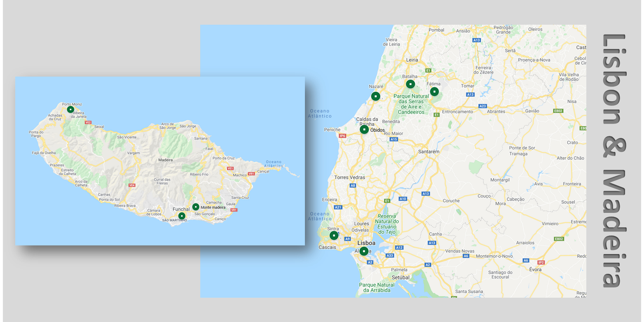Image resolution: width=644 pixels, height=322 pixels.
Task: Click the Câmara de Lobos label
Action: tap(154, 212)
